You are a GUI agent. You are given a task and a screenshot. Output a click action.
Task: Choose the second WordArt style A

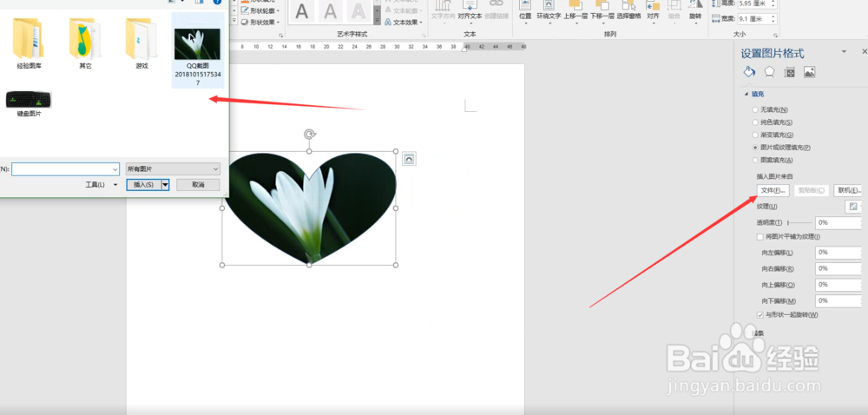[330, 11]
